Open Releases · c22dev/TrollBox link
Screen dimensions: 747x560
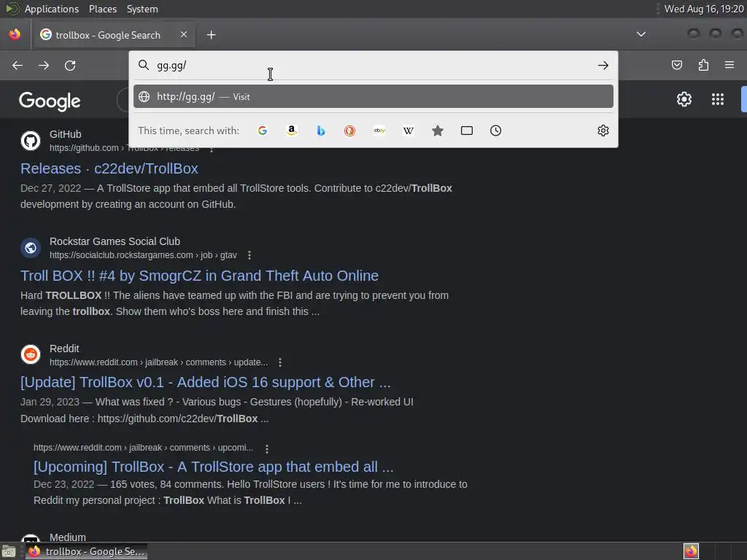109,168
